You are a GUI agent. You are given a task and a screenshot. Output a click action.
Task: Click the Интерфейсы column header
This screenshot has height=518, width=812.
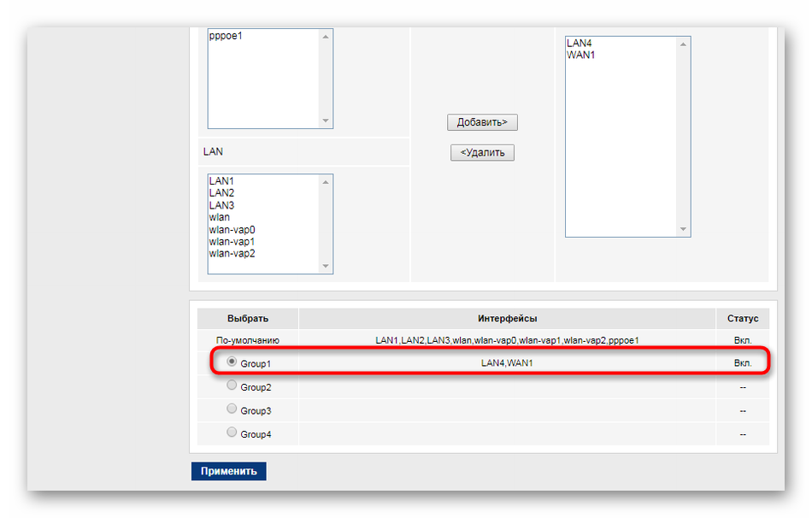pos(508,319)
